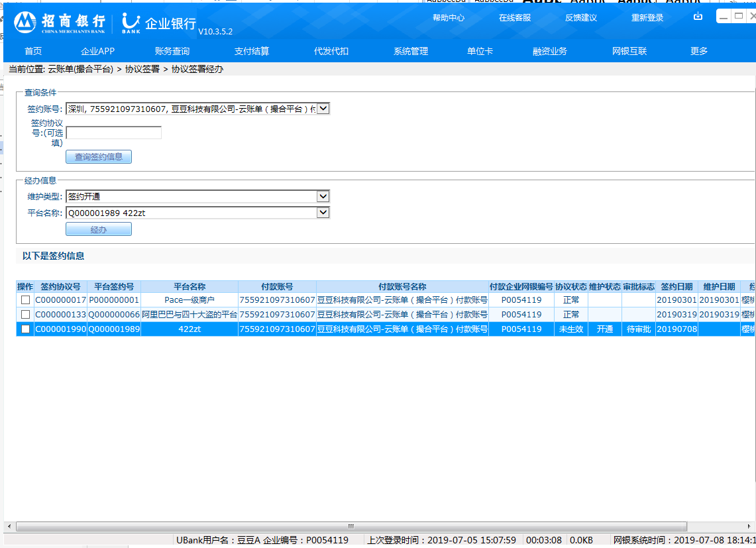Minimize the bank client window

[724, 16]
